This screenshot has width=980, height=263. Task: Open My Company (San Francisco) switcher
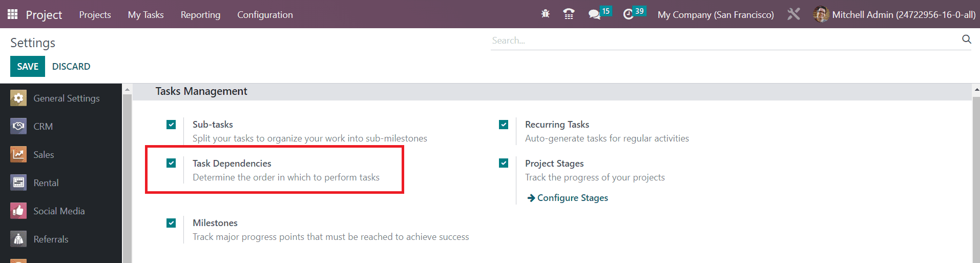(716, 14)
